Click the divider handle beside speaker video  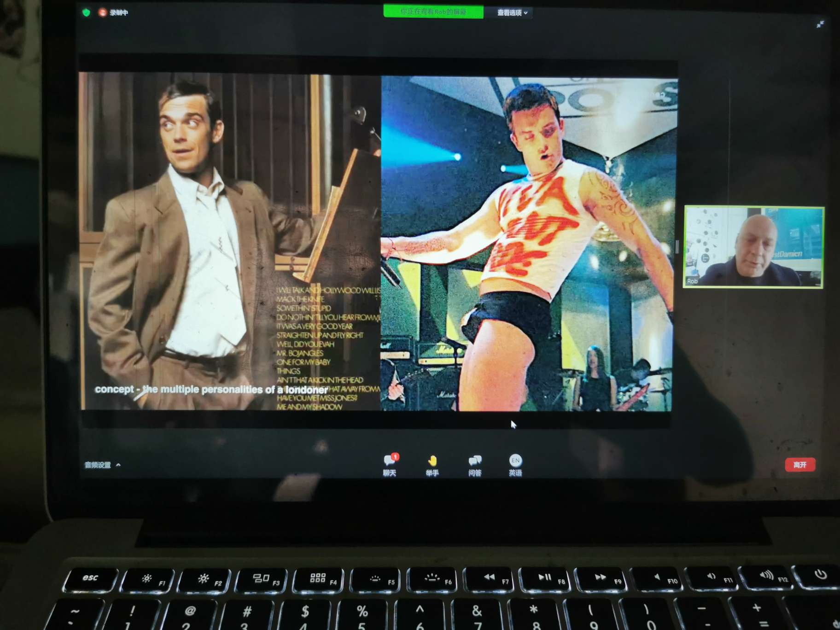[677, 246]
